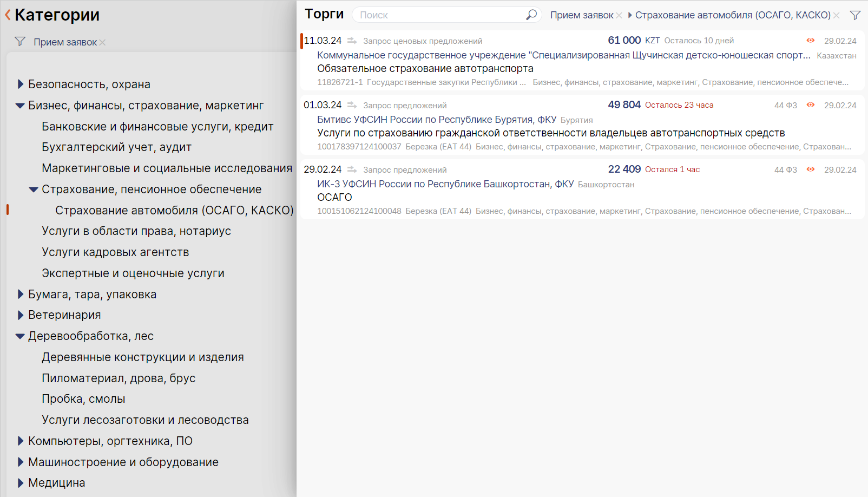Screen dimensions: 868x497
Task: Collapse Страхование, пенсионное обеспечение subcategory
Action: 34,189
